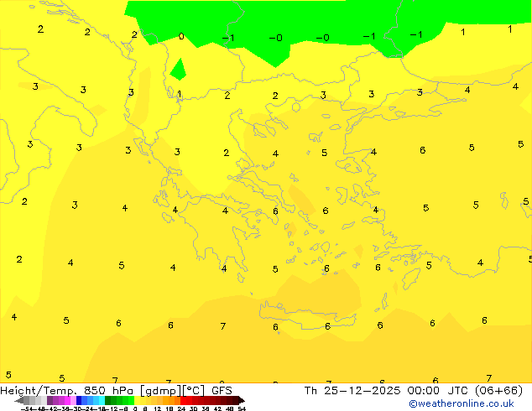Select the 'GFS' model label
The image size is (532, 411).
[222, 391]
